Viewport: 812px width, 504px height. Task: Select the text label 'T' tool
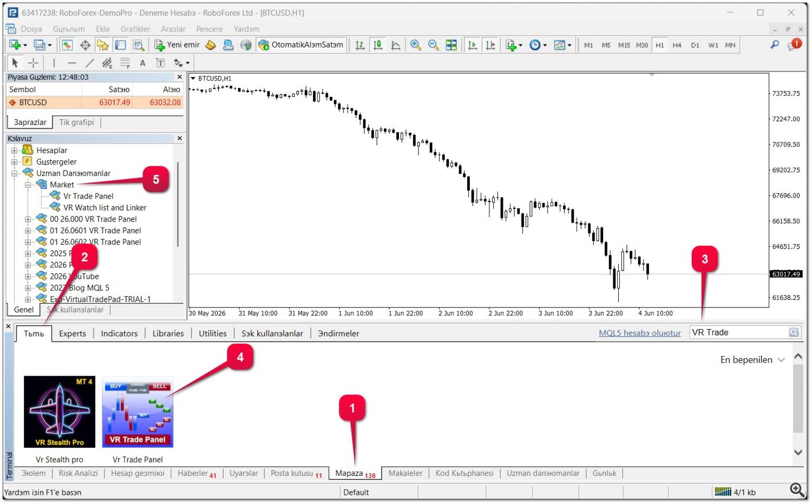[160, 63]
